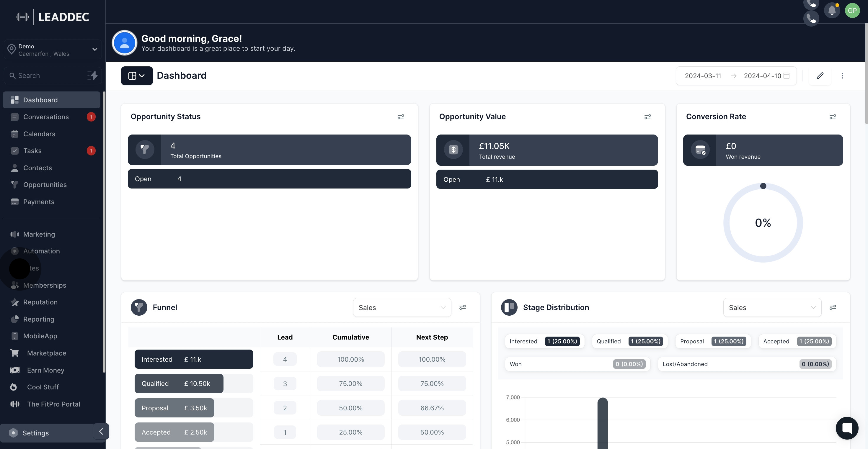Open Automation section
The height and width of the screenshot is (449, 868).
click(x=51, y=251)
